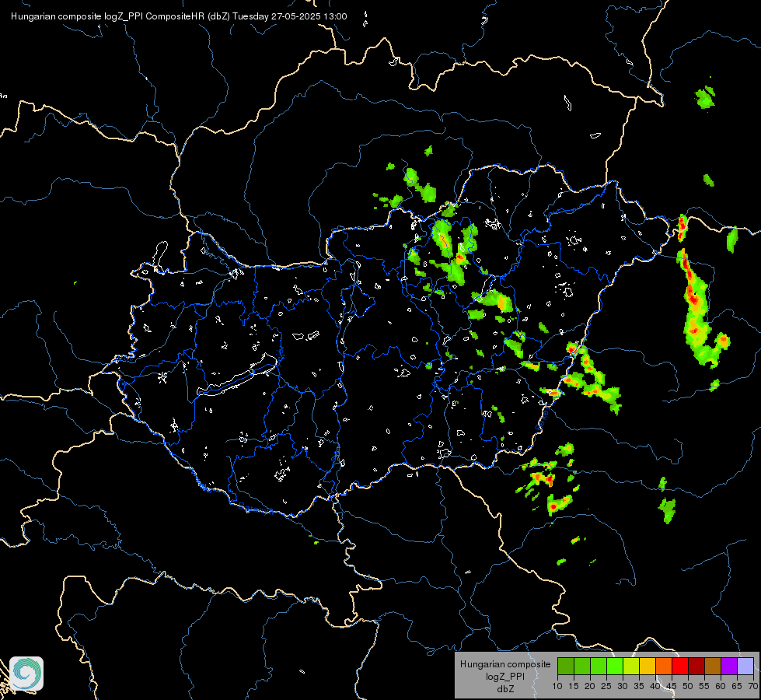Click the legend unit label 'dbZ'

505,689
